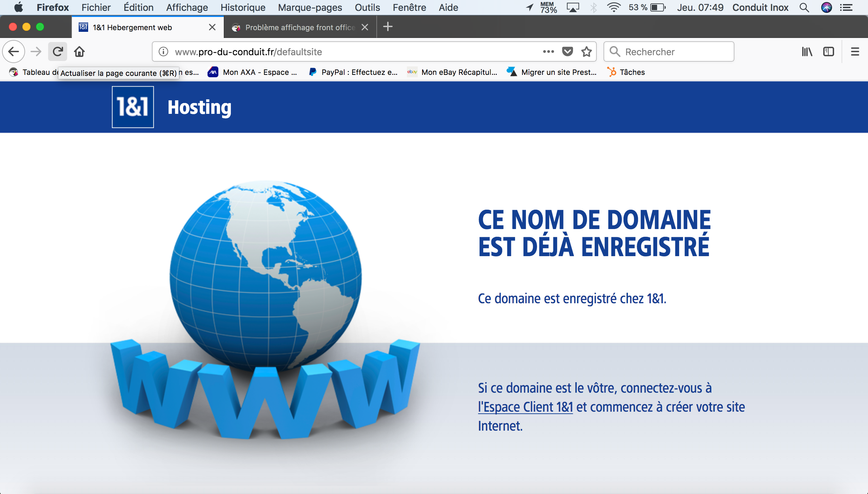Click the battery status indicator
This screenshot has width=868, height=494.
click(x=647, y=7)
